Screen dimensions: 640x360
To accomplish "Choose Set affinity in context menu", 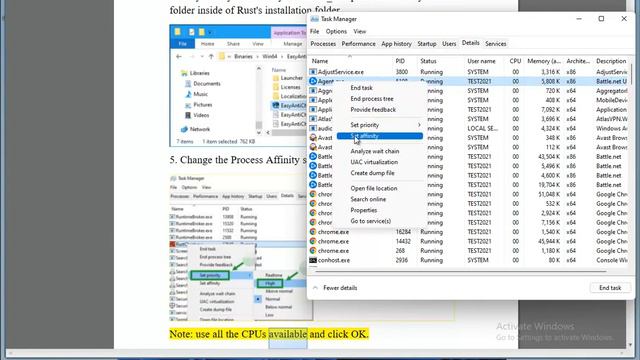I will [380, 136].
